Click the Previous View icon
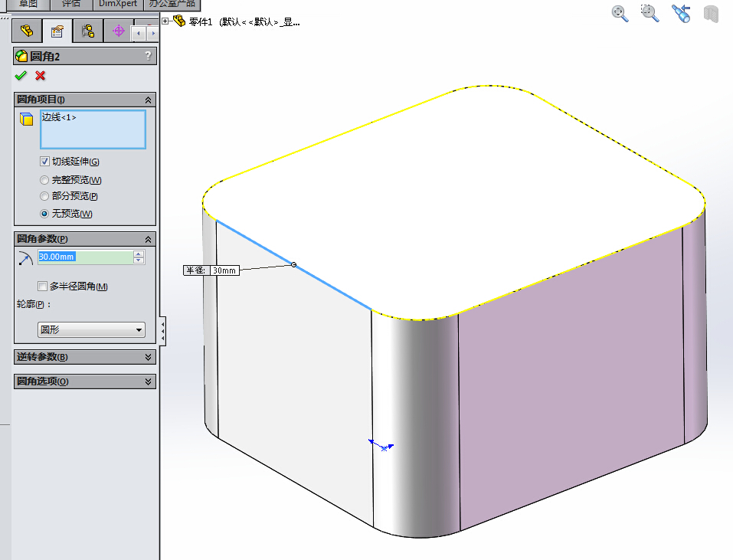Viewport: 733px width, 560px height. click(681, 13)
